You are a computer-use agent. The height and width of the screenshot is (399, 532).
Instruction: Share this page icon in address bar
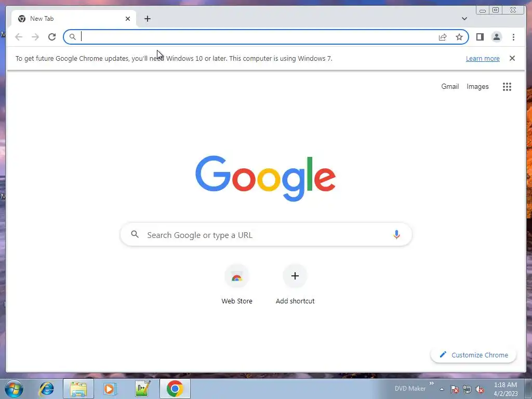(443, 37)
